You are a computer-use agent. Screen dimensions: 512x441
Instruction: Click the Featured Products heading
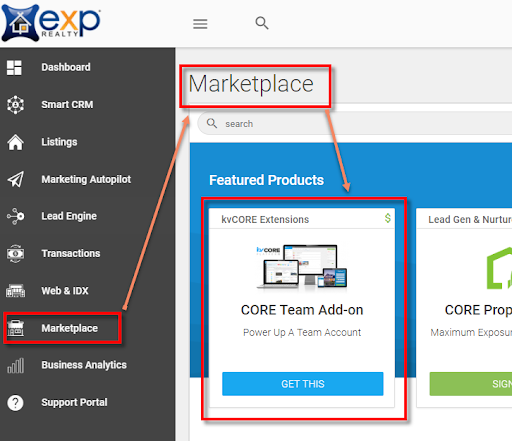pyautogui.click(x=266, y=180)
